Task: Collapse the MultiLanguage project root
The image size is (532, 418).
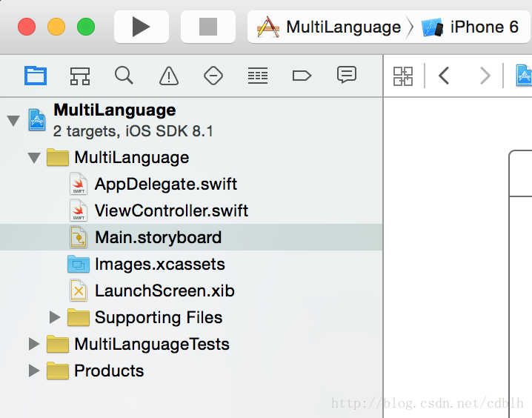Action: pos(13,121)
